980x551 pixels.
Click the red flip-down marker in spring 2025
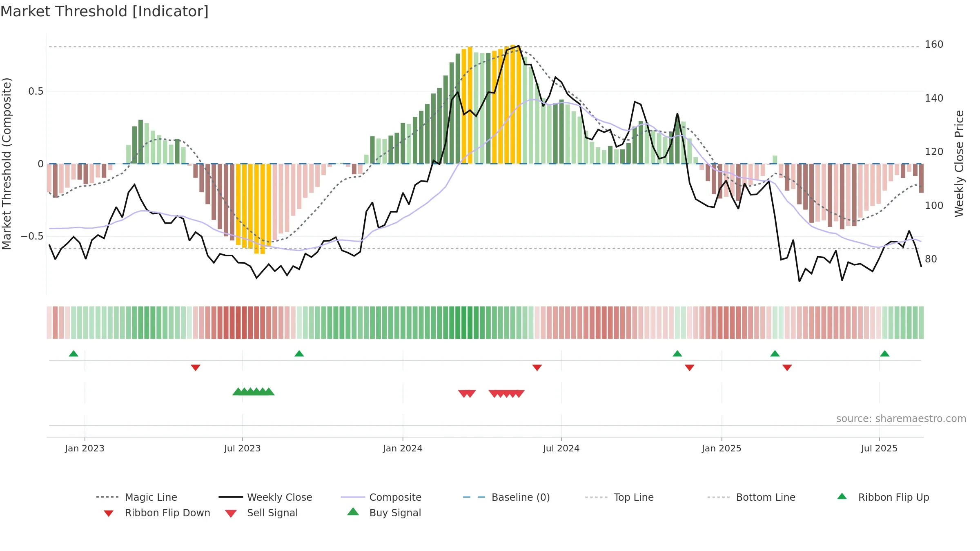(787, 368)
